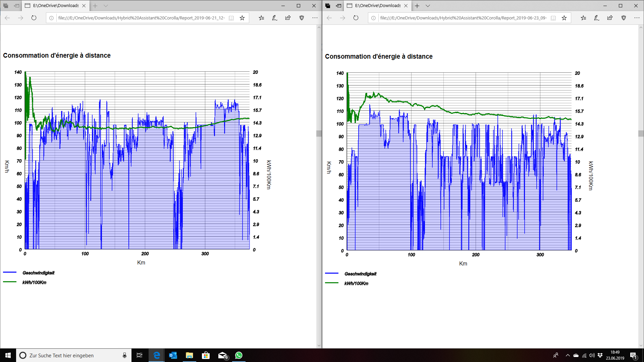Open volume control in system tray
This screenshot has height=362, width=644.
pos(592,355)
